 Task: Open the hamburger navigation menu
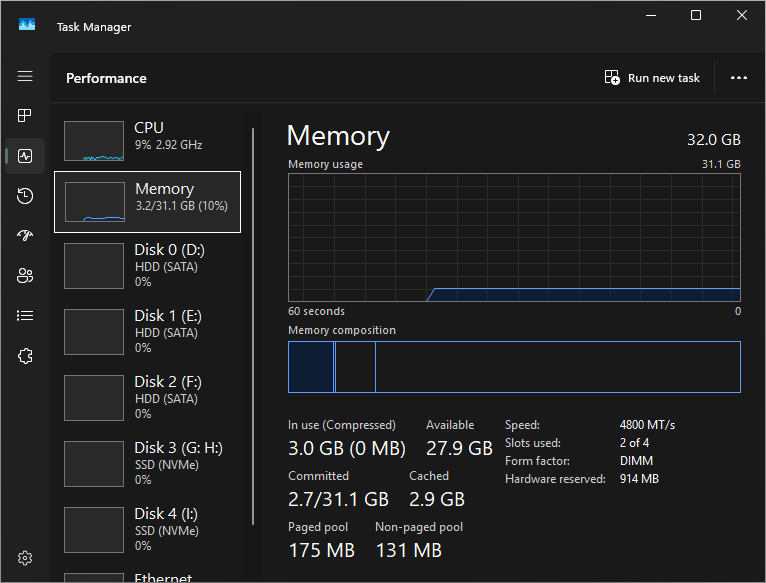pyautogui.click(x=25, y=76)
